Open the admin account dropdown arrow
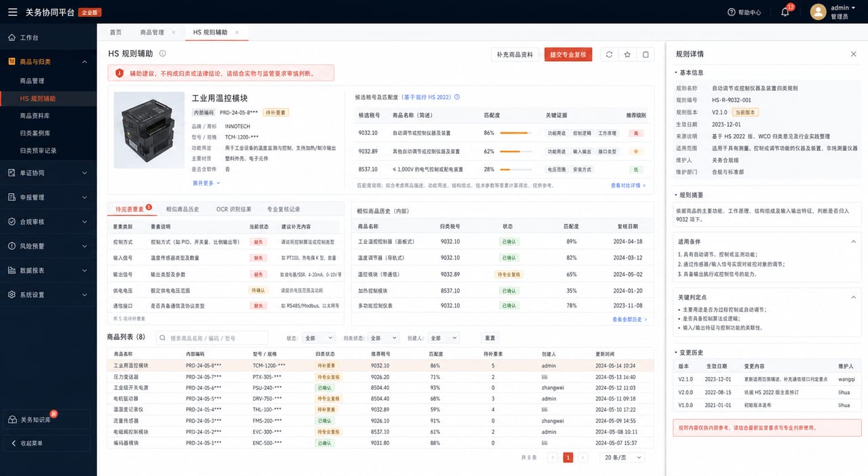868x476 pixels. click(853, 8)
